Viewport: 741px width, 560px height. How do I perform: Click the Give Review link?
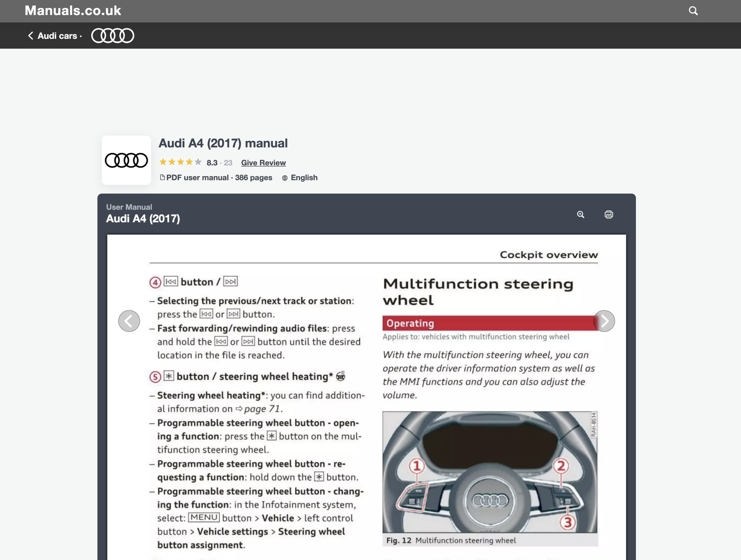(264, 163)
